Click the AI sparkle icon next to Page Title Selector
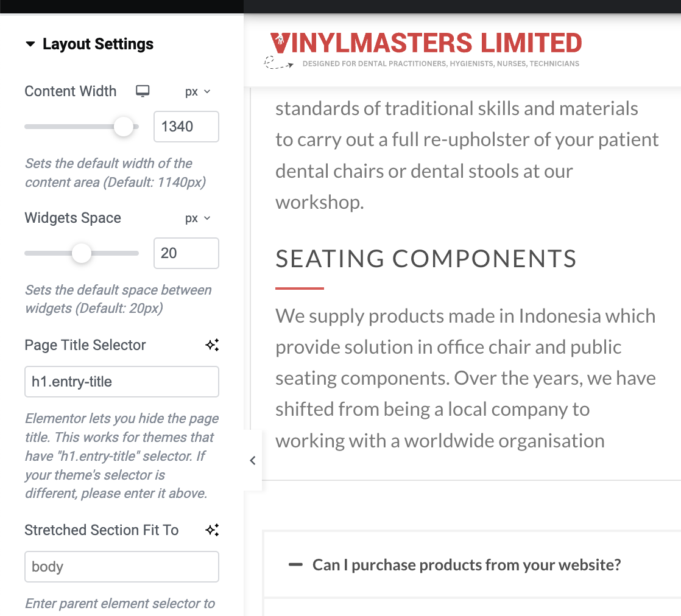 [212, 345]
